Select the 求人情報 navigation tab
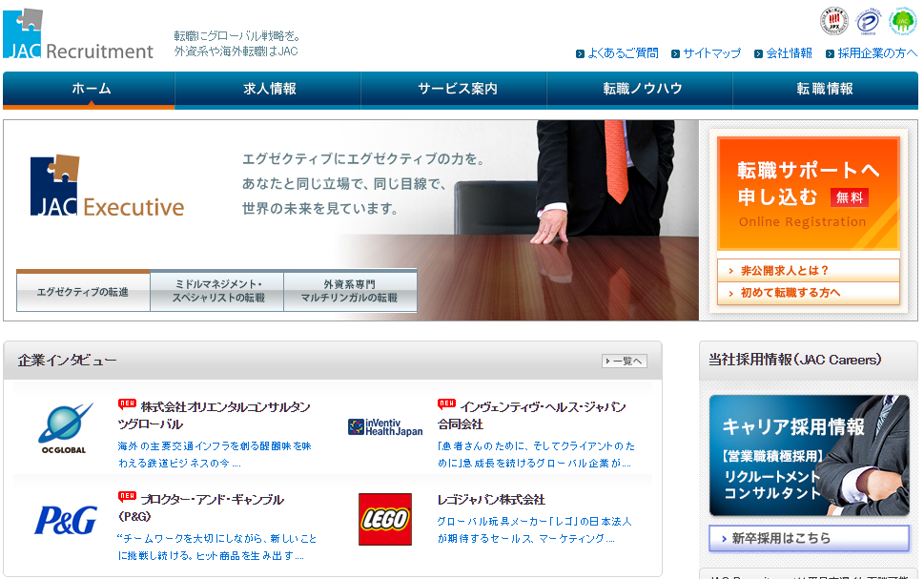 [268, 91]
